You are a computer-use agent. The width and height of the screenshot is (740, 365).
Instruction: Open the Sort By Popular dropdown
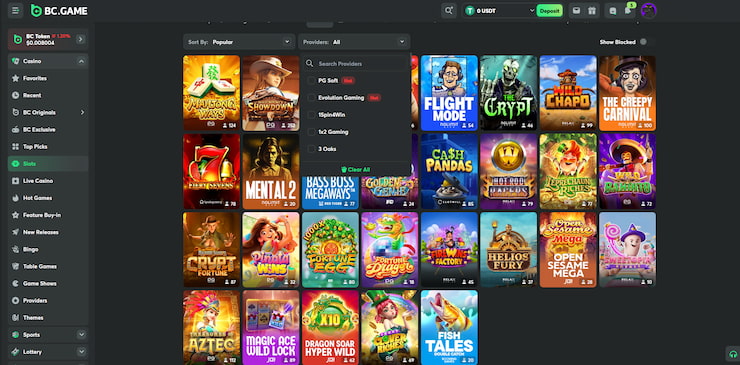[x=239, y=42]
